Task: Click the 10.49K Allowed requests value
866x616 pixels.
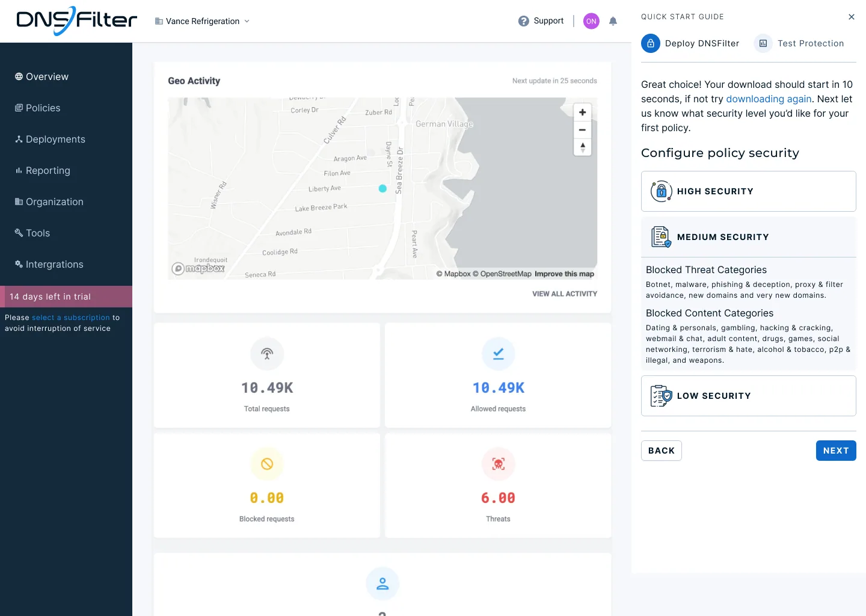Action: (x=499, y=388)
